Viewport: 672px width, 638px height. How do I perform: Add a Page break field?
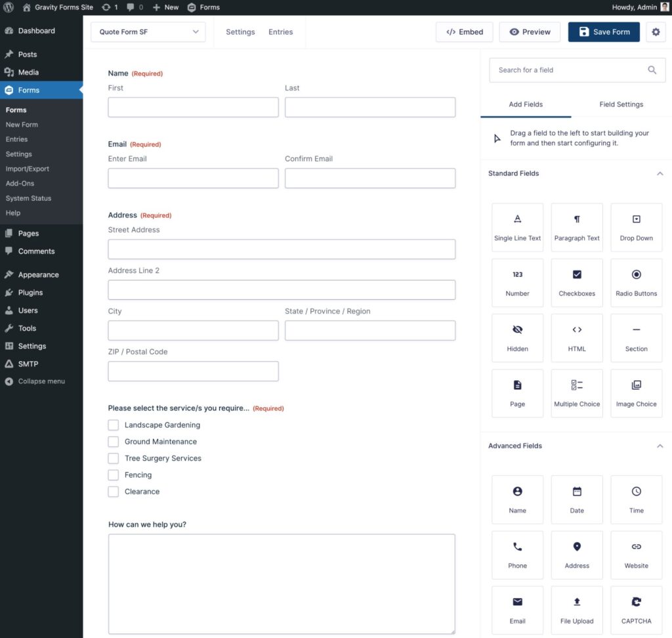pyautogui.click(x=517, y=394)
